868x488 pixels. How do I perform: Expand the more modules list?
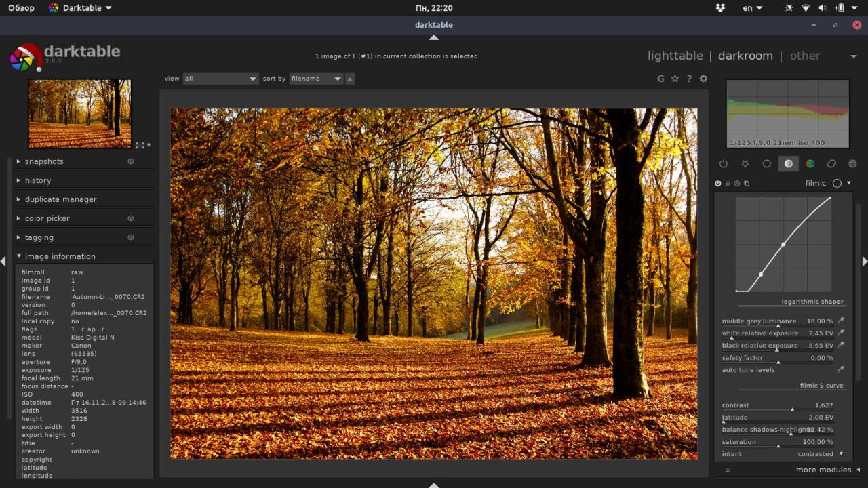(x=823, y=470)
